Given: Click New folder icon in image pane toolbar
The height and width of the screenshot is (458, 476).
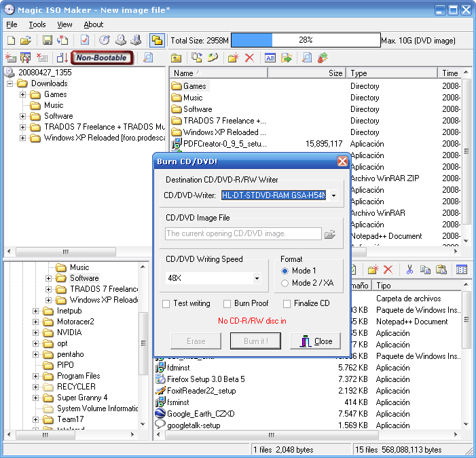Looking at the screenshot, I should [233, 58].
